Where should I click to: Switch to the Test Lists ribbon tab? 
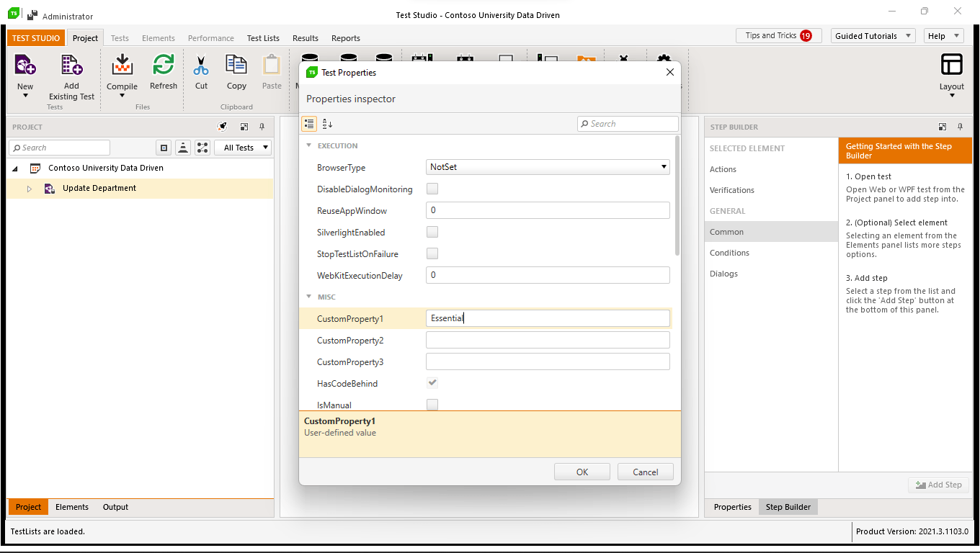coord(263,38)
